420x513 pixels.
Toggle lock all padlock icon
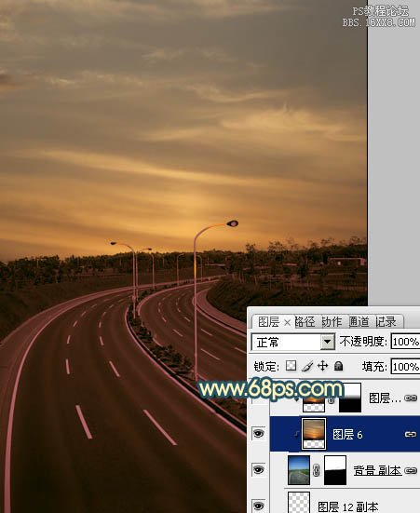click(x=338, y=366)
